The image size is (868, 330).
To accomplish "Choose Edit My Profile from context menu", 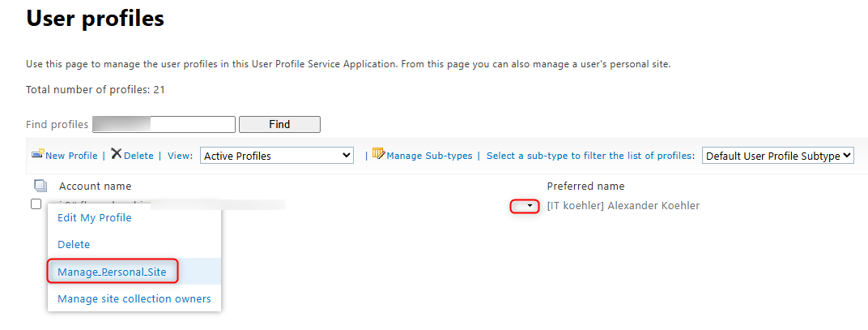I will [x=94, y=217].
